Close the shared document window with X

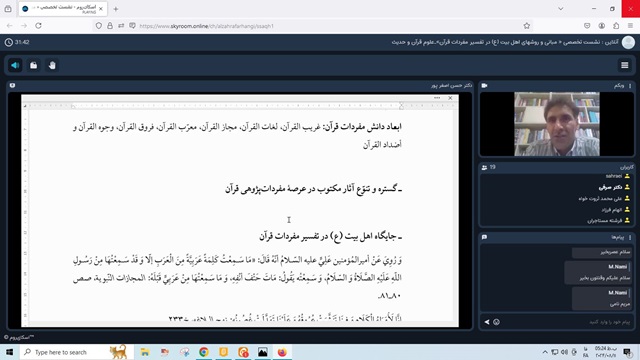pos(450,98)
